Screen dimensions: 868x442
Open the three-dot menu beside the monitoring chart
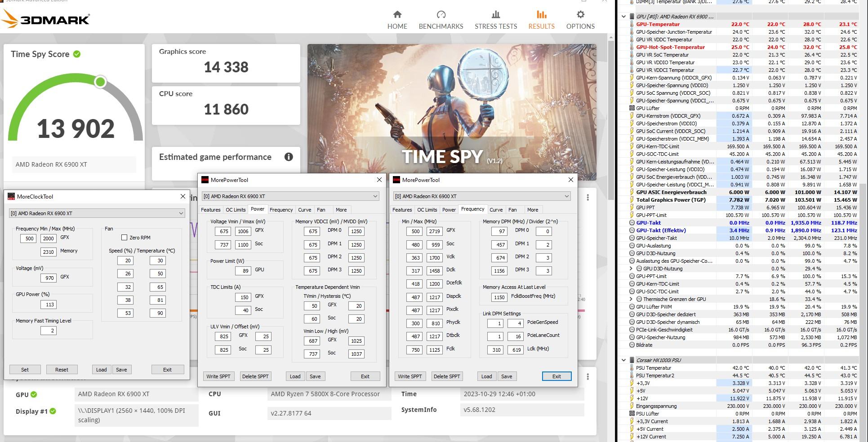point(588,197)
